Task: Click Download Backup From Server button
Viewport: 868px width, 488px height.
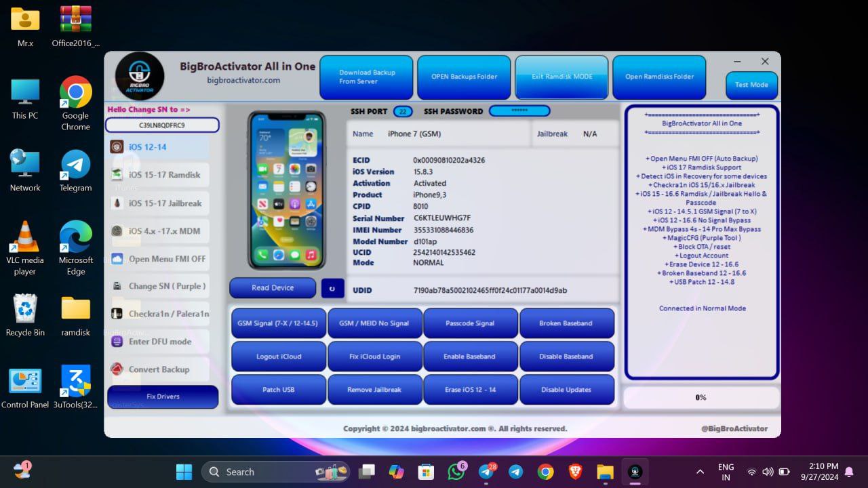Action: [x=366, y=77]
